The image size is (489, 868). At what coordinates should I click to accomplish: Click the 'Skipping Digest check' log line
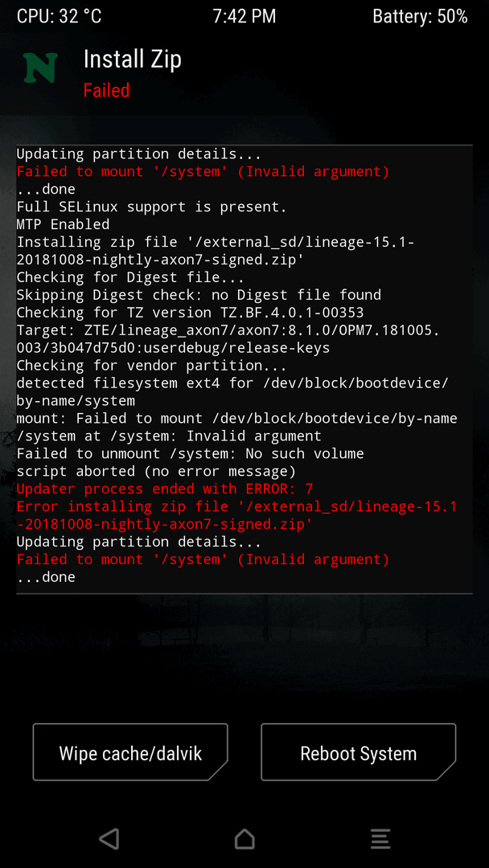[199, 294]
